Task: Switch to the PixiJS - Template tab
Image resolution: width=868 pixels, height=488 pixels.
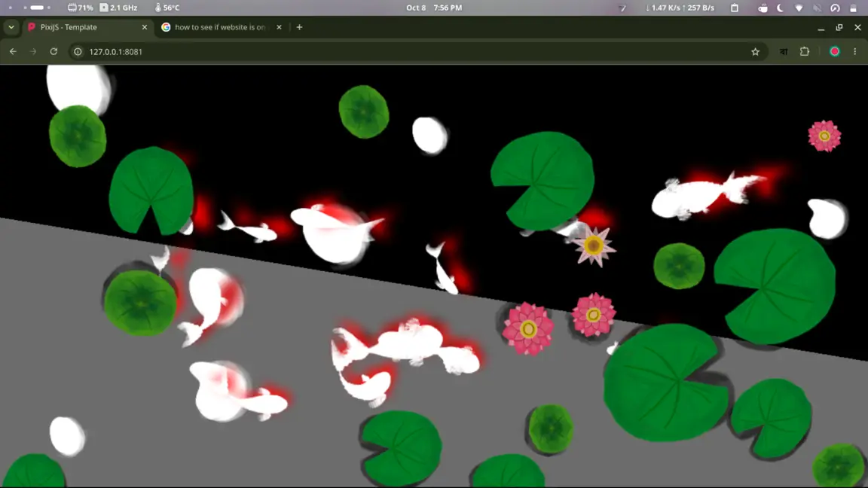Action: [89, 27]
